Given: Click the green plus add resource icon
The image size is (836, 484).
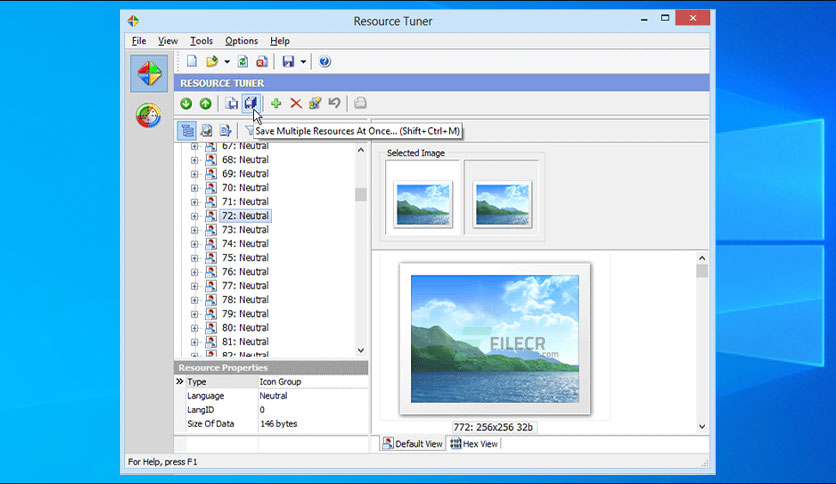Looking at the screenshot, I should (276, 103).
